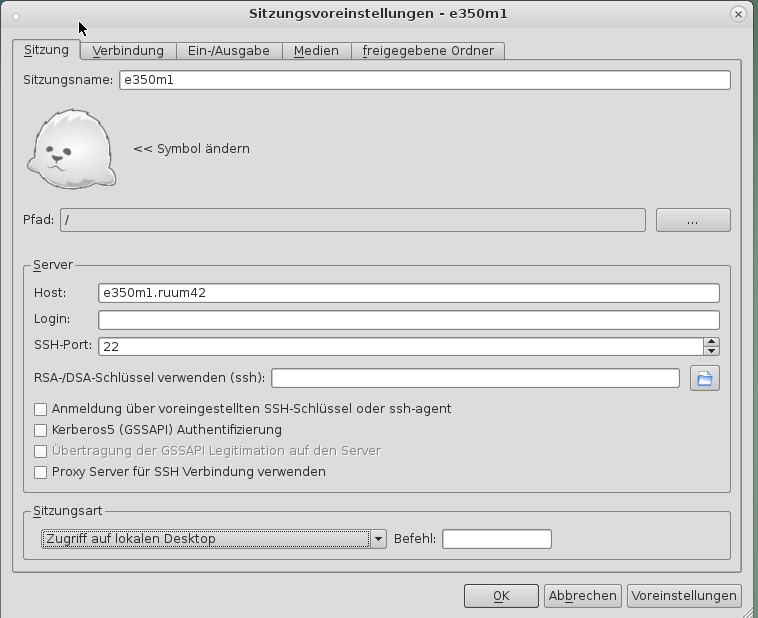Click window menu icon in title bar
Image resolution: width=758 pixels, height=618 pixels.
17,14
